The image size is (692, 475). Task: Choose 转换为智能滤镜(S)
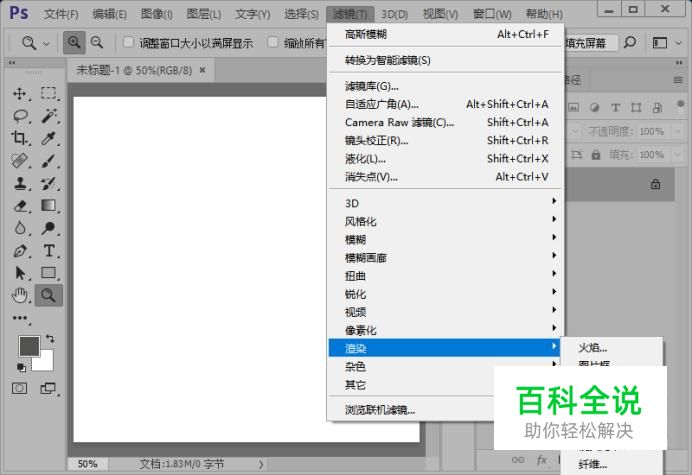(446, 60)
